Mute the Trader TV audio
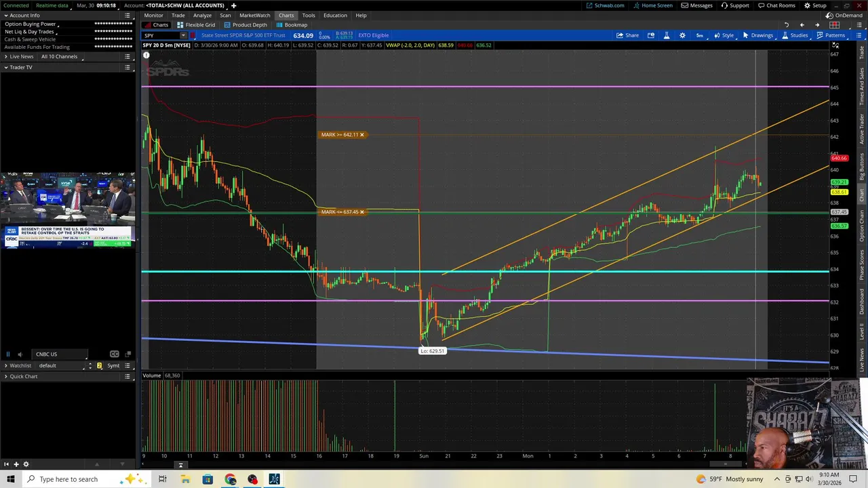This screenshot has width=868, height=488. click(20, 354)
